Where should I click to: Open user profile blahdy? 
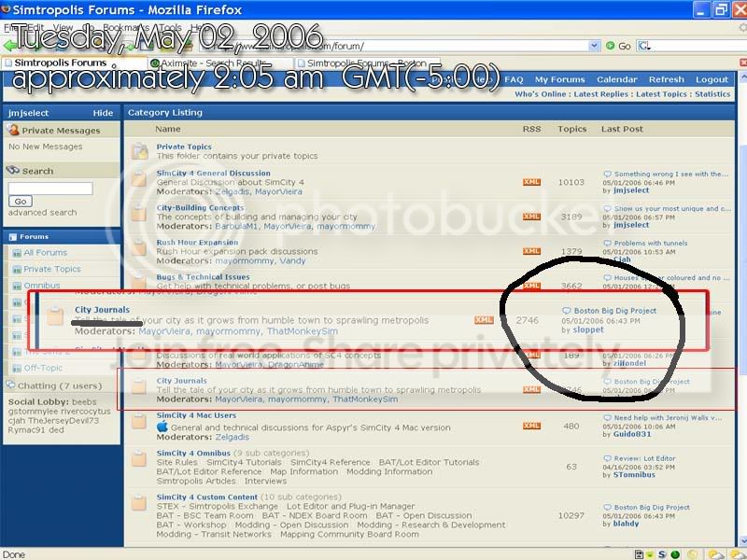pos(626,524)
